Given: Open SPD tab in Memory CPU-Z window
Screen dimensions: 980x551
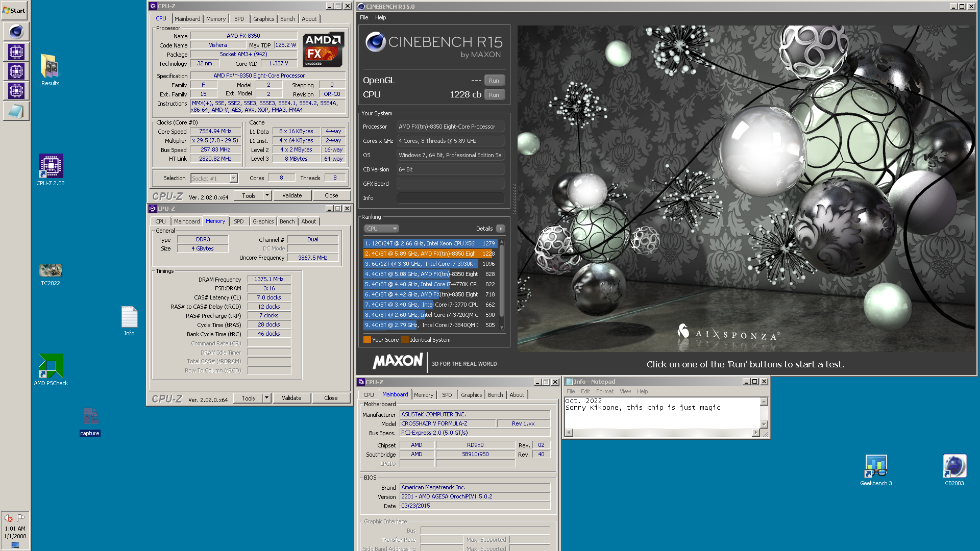Looking at the screenshot, I should tap(239, 221).
